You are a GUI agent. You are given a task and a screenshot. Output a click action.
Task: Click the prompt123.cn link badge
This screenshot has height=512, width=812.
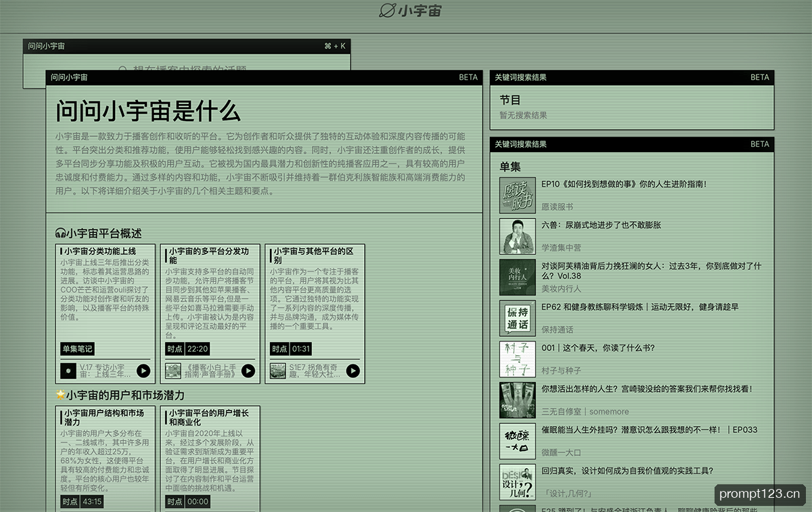[760, 494]
